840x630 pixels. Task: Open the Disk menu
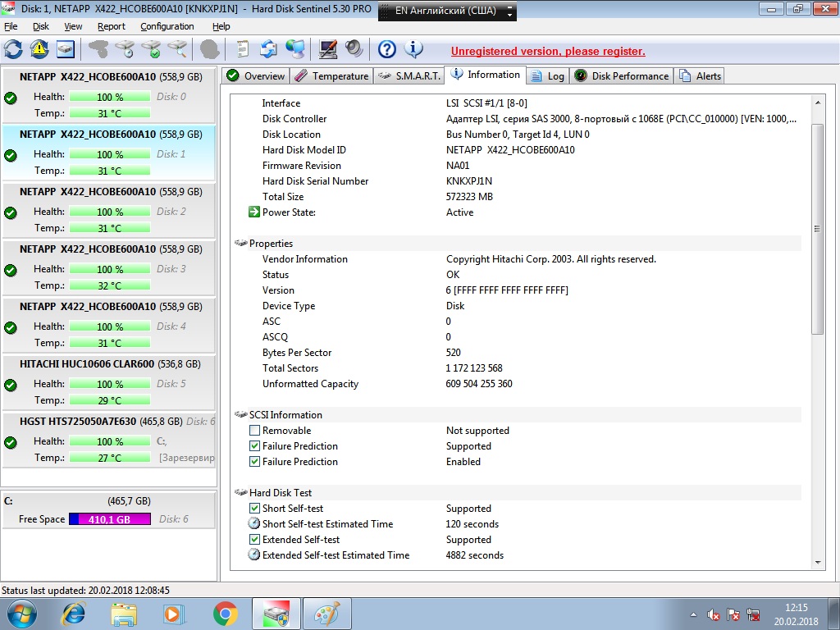point(41,26)
